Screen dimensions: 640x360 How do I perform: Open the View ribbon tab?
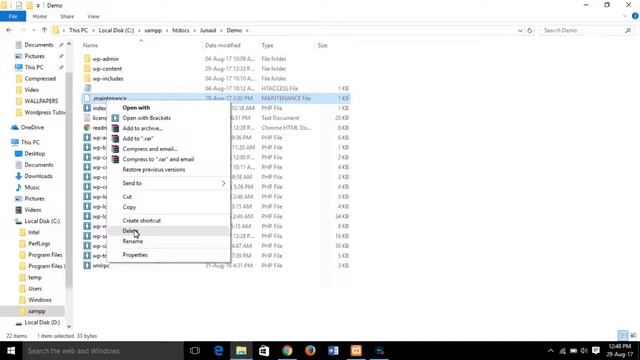coord(93,16)
